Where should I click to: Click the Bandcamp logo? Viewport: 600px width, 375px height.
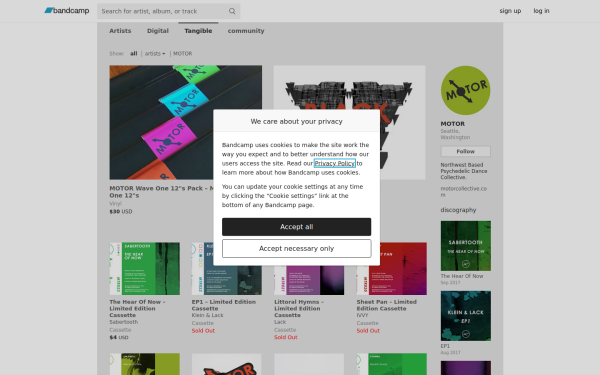click(67, 11)
